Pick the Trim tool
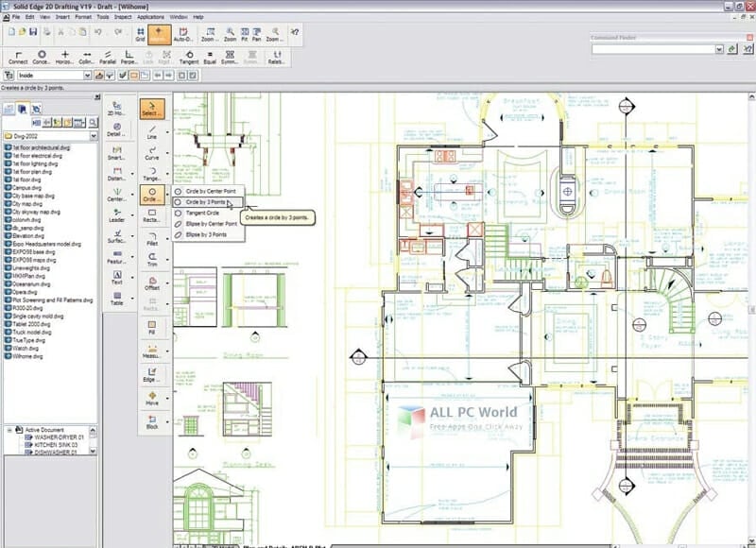The height and width of the screenshot is (548, 756). pyautogui.click(x=152, y=260)
